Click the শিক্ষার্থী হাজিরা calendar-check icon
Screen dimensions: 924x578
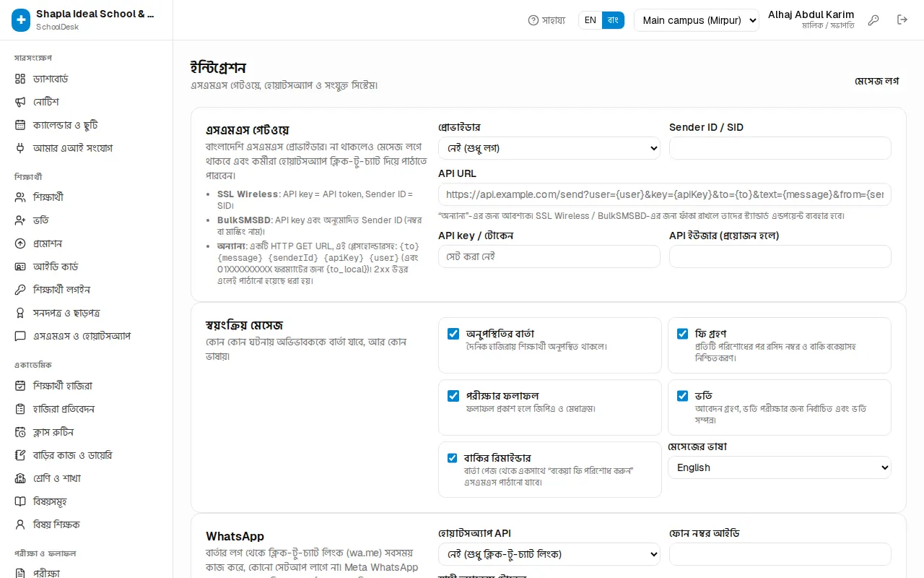pos(20,386)
